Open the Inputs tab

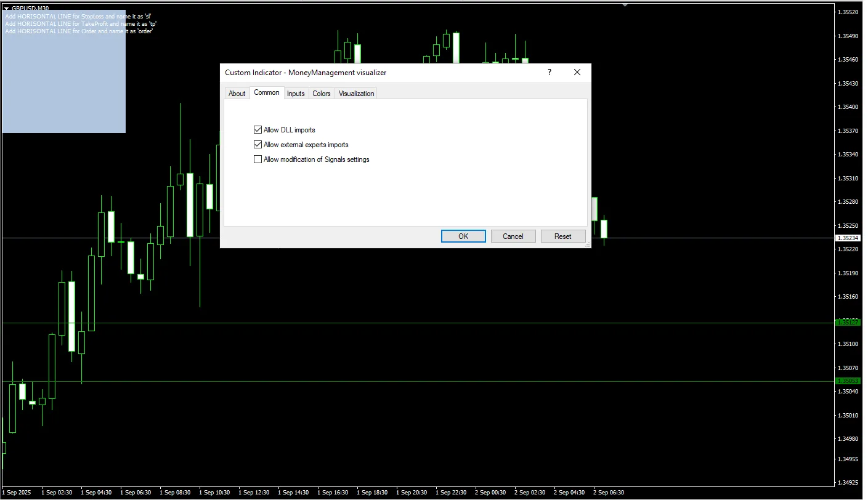tap(296, 94)
